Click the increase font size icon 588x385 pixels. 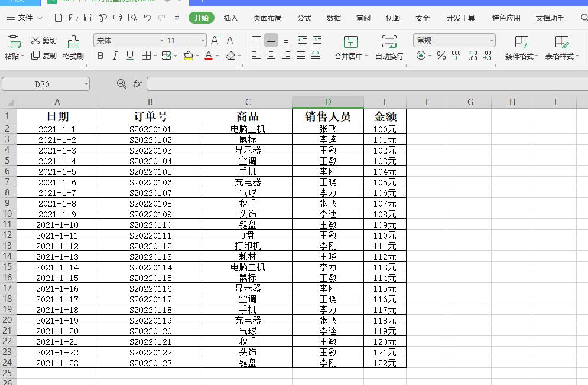(216, 40)
